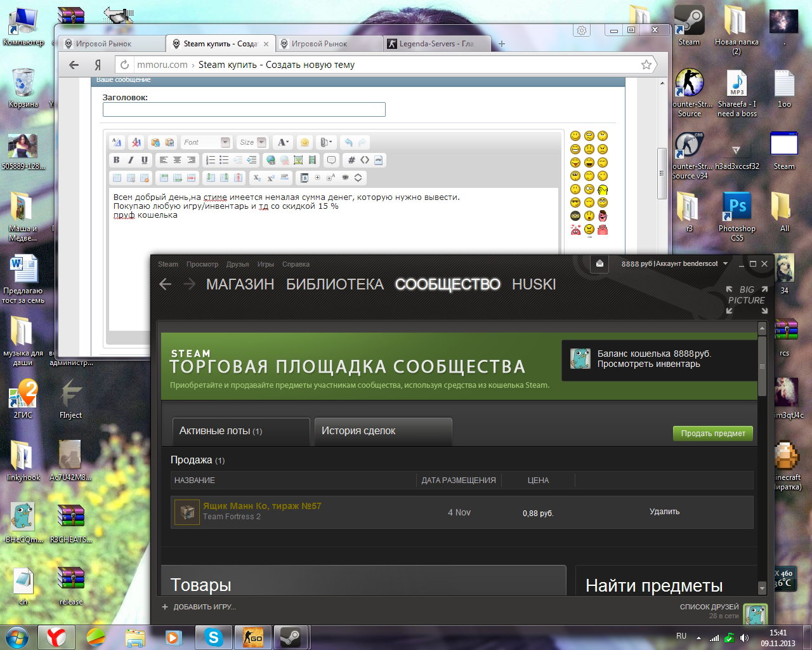Image resolution: width=812 pixels, height=650 pixels.
Task: Open the text color dropdown
Action: 283,142
